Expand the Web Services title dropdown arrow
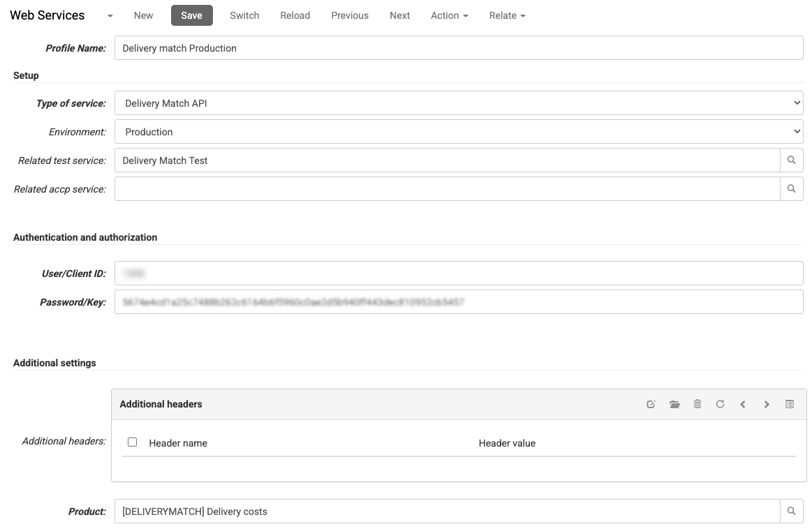Screen dimensions: 812x531 [x=109, y=15]
